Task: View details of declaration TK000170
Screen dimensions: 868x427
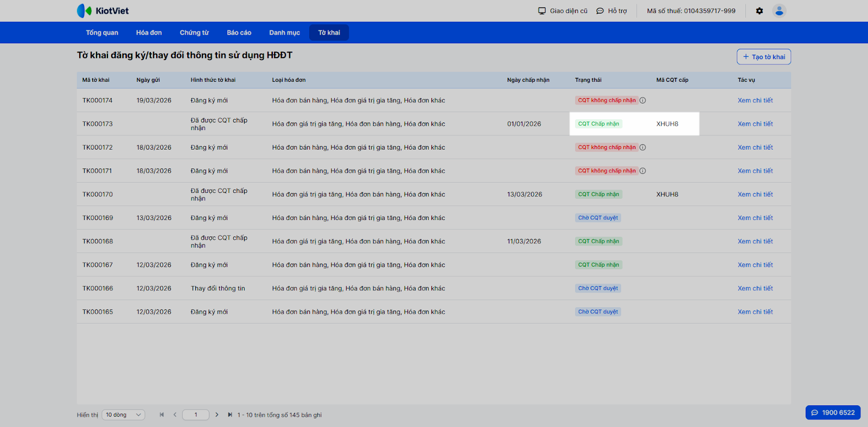Action: pos(755,194)
